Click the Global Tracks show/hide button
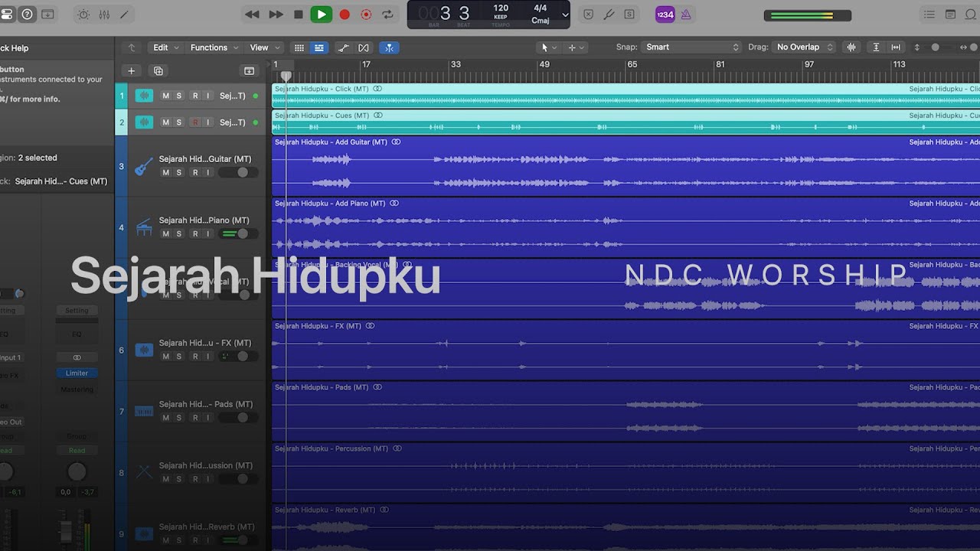This screenshot has width=980, height=551. click(x=249, y=71)
